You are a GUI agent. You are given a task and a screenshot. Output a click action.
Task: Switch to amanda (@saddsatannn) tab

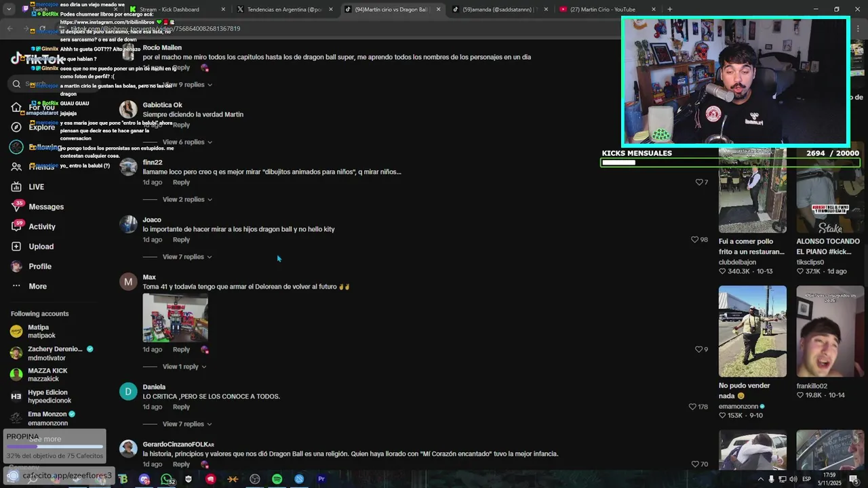[500, 9]
